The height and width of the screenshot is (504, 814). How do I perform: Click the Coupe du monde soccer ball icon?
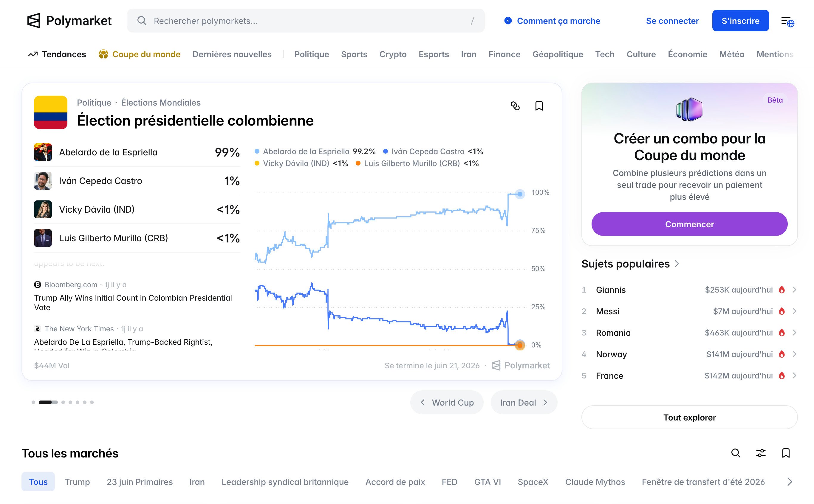point(103,54)
